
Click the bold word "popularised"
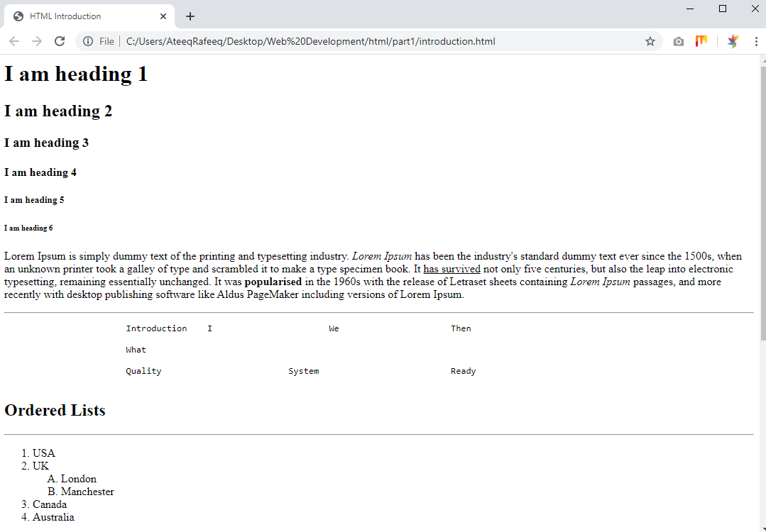(x=273, y=282)
